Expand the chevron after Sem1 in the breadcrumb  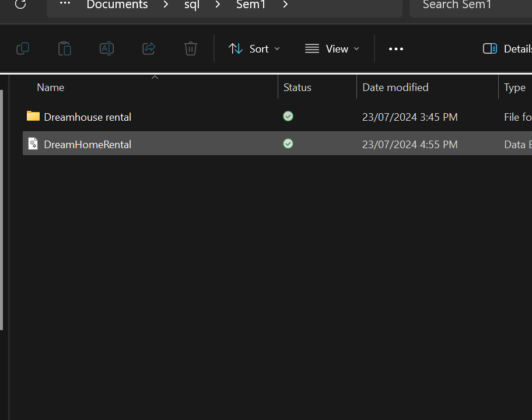tap(285, 5)
